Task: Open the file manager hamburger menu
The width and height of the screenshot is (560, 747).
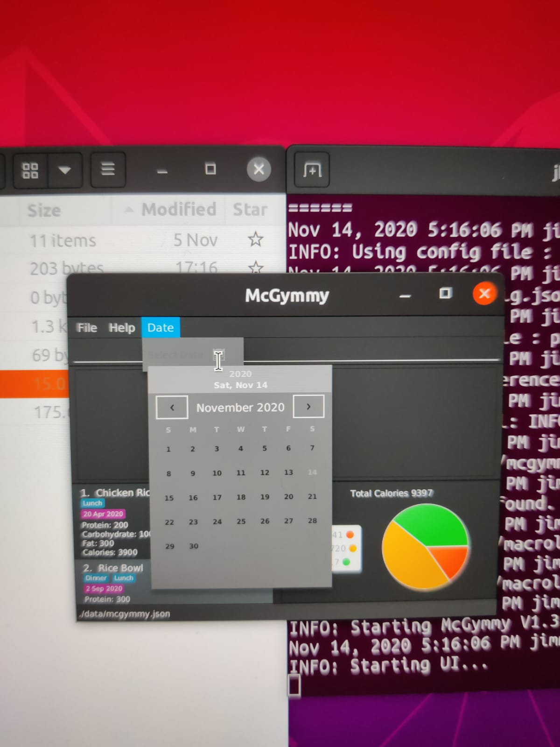Action: (x=108, y=169)
